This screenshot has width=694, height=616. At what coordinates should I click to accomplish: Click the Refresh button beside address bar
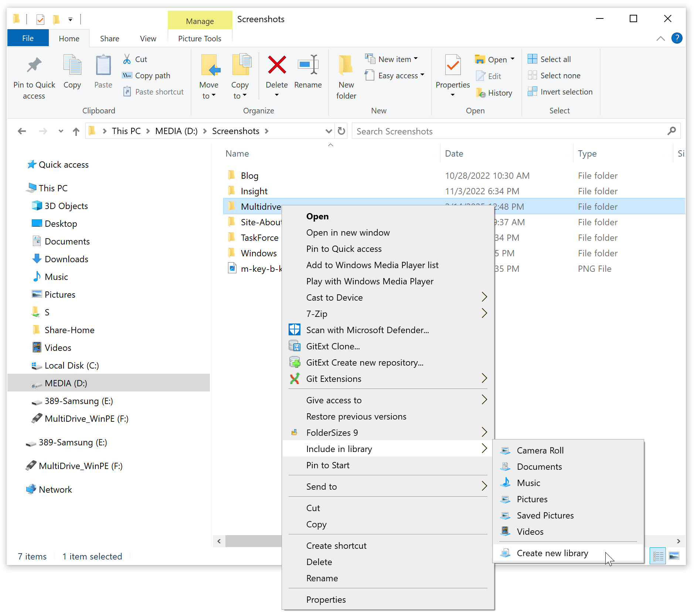341,131
